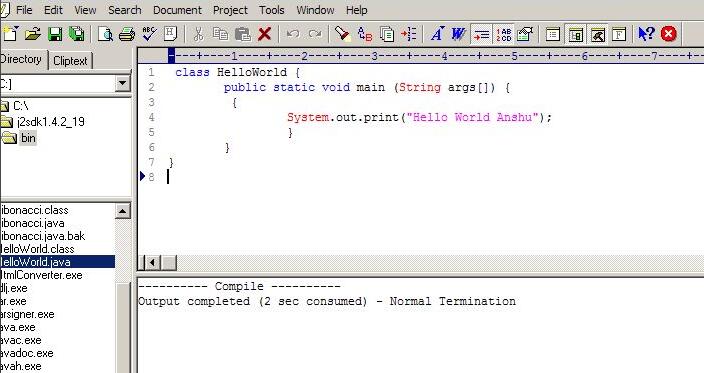Click the editor horizontal scroll-left arrow
Image resolution: width=704 pixels, height=373 pixels.
pos(153,263)
